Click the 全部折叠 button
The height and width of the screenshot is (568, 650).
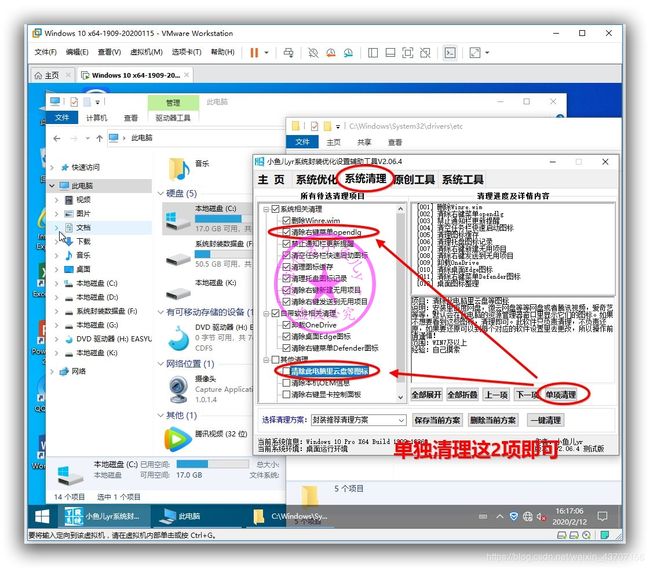coord(462,395)
